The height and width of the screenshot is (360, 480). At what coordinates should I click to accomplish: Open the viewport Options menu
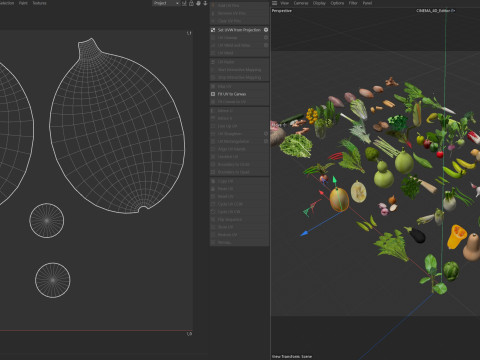pyautogui.click(x=337, y=3)
